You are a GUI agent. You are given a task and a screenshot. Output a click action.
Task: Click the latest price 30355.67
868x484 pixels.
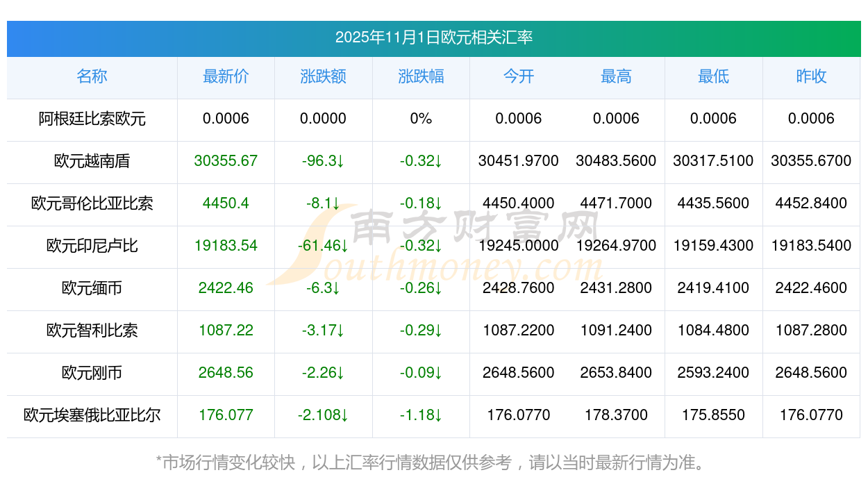tap(226, 161)
